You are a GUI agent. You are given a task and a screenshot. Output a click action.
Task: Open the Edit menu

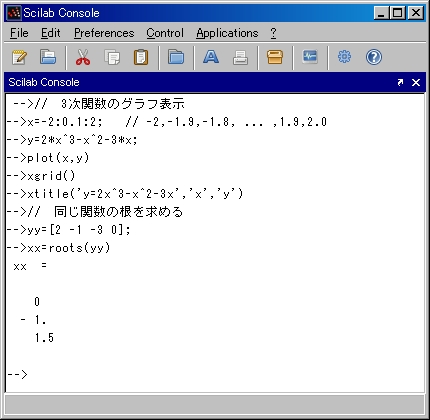pos(51,33)
